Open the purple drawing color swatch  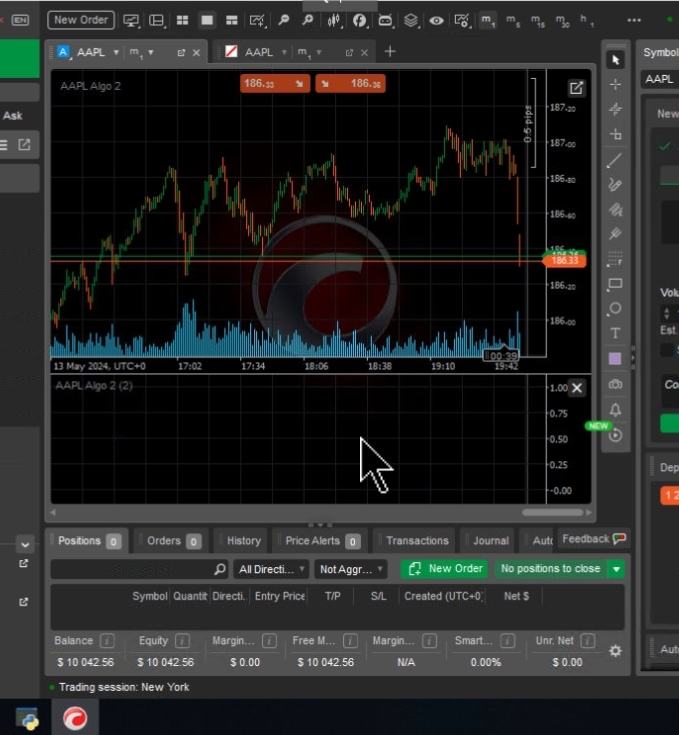(615, 359)
